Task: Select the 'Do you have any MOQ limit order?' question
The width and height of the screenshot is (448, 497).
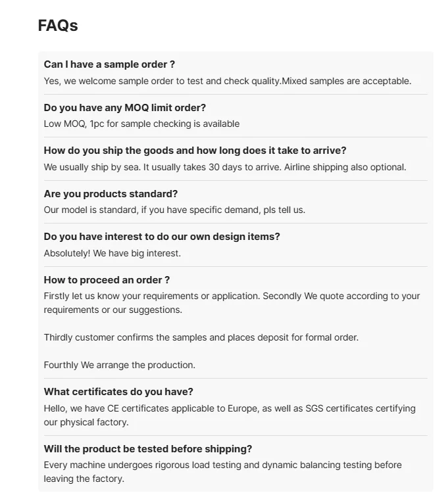Action: pyautogui.click(x=125, y=108)
